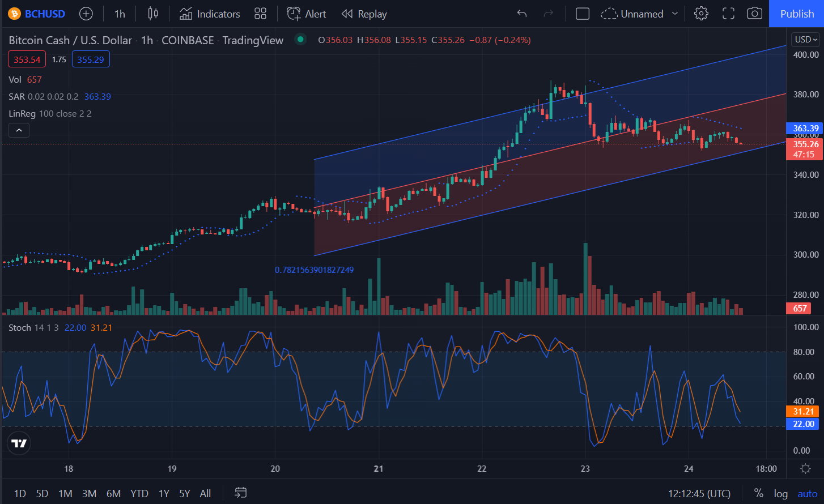The image size is (824, 504).
Task: Click the TradingView logo watermark button
Action: pos(19,443)
